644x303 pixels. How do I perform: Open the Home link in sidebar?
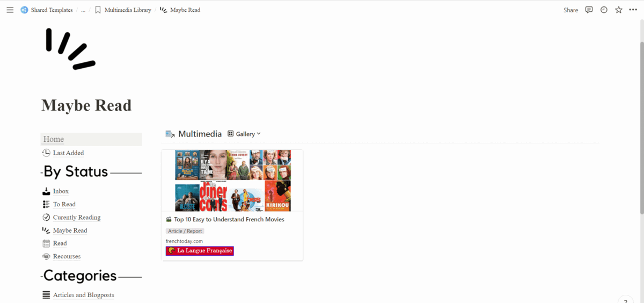(54, 139)
